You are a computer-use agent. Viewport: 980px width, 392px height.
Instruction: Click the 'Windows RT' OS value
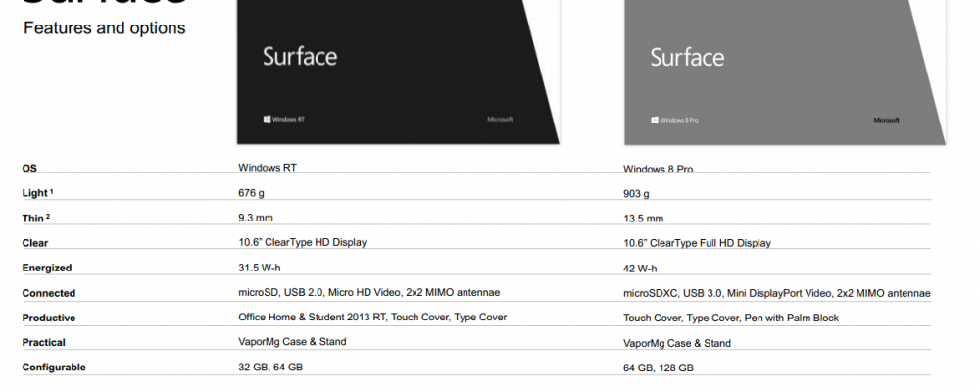click(268, 167)
